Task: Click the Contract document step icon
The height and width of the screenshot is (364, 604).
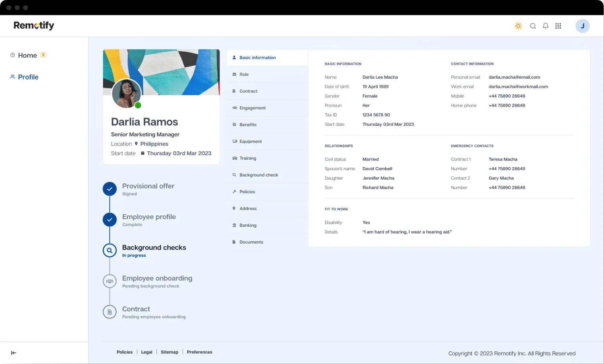Action: click(x=110, y=312)
